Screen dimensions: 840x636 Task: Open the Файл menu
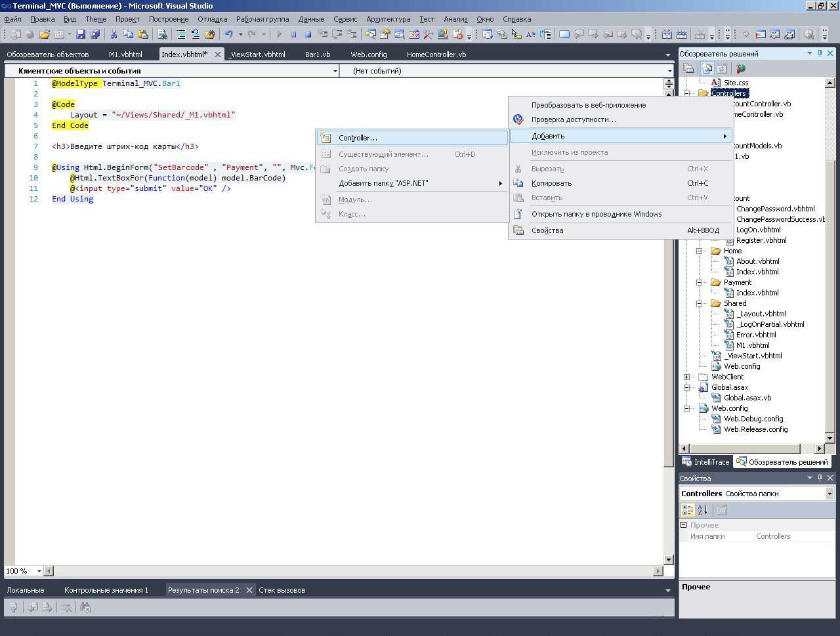click(x=12, y=19)
